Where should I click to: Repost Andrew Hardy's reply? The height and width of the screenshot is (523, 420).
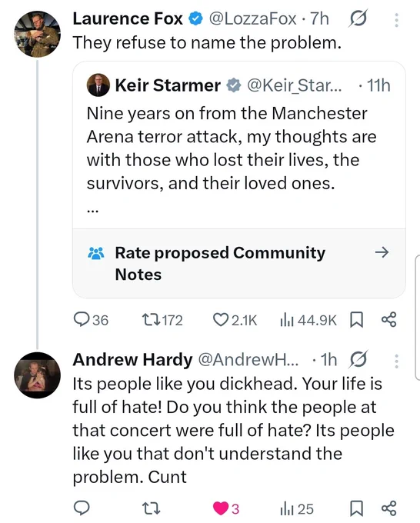point(151,508)
